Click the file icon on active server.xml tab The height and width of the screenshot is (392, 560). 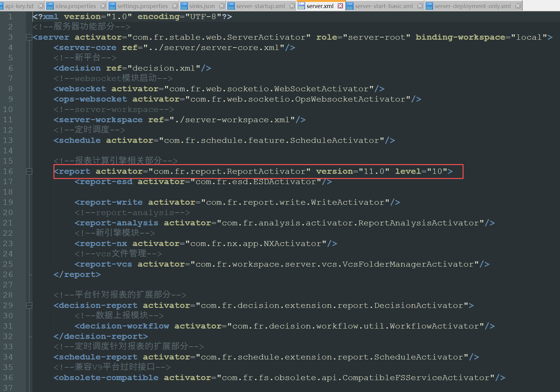pyautogui.click(x=301, y=6)
